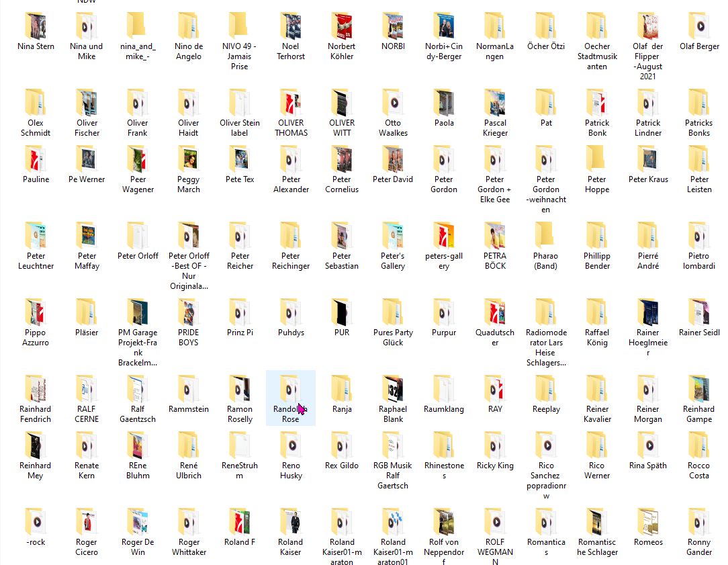Click the peters-gallery folder icon
This screenshot has height=565, width=728.
444,236
